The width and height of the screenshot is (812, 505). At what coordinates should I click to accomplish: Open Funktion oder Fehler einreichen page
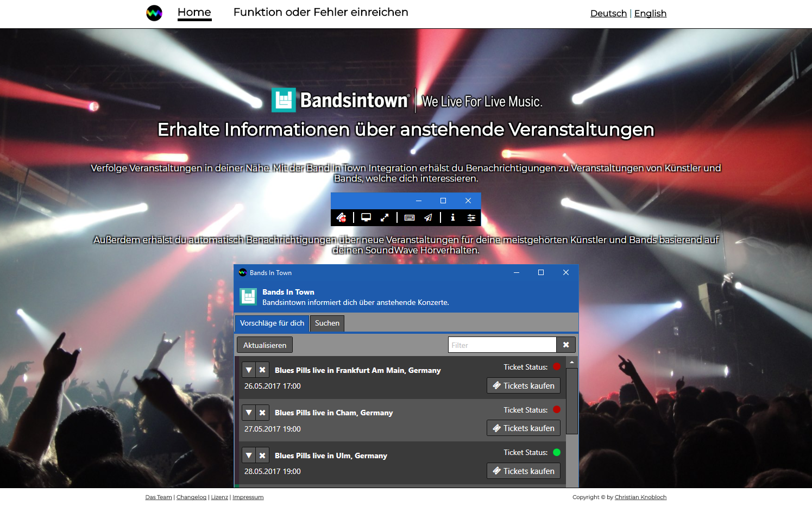coord(320,12)
